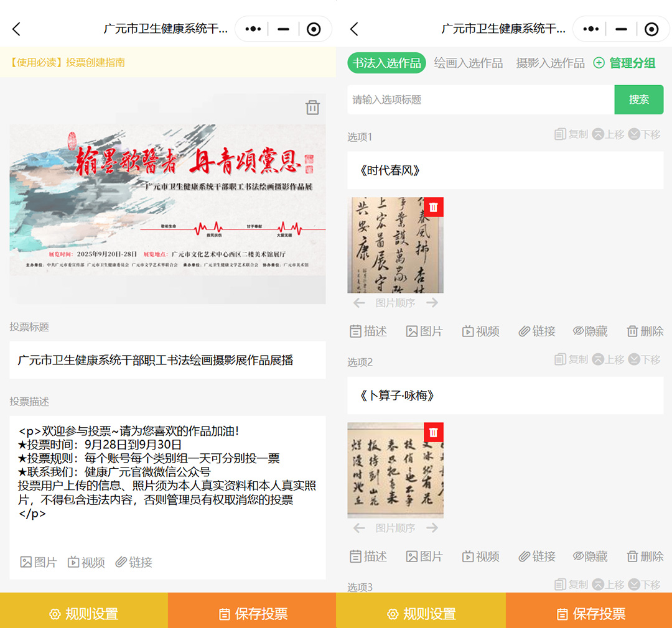Insert 链接 in the vote description
672x628 pixels.
(x=134, y=562)
